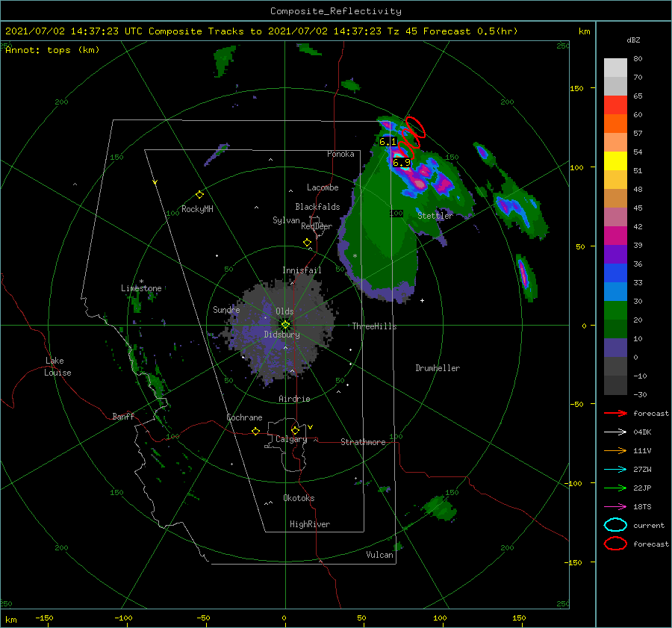Click the Didsbury town label
The image size is (672, 628).
pos(281,335)
